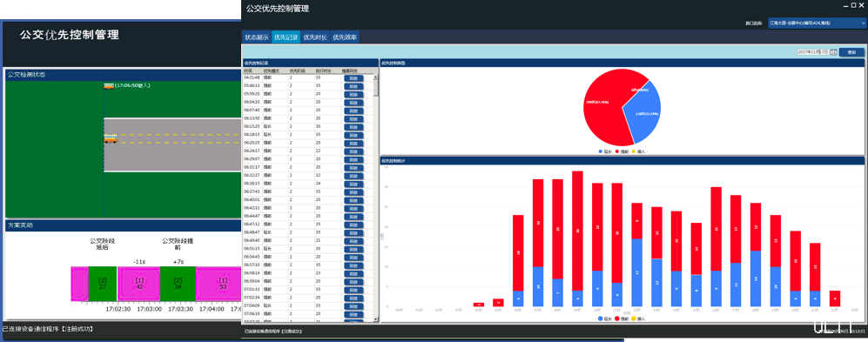Click the 查询 query button
Viewport: 868px width, 342px height.
click(x=851, y=52)
